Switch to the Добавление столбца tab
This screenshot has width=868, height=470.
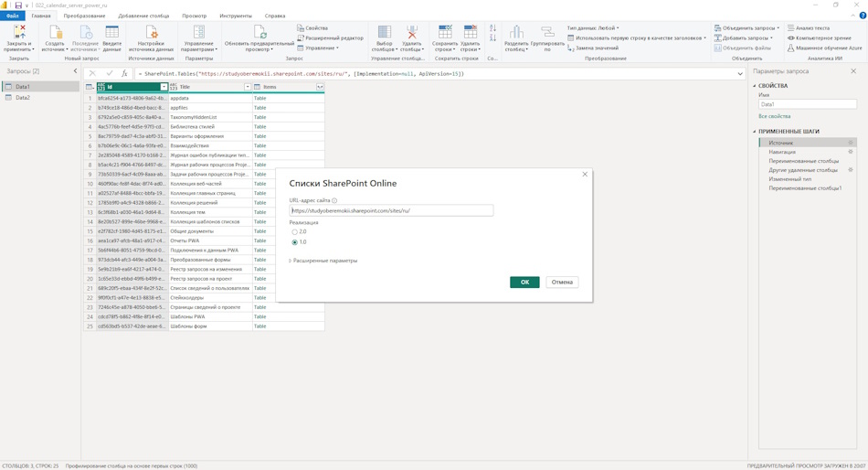pos(143,16)
